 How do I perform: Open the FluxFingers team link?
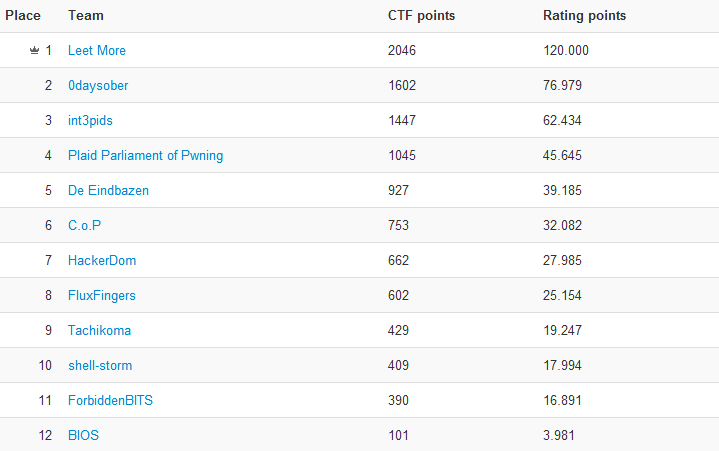[102, 296]
